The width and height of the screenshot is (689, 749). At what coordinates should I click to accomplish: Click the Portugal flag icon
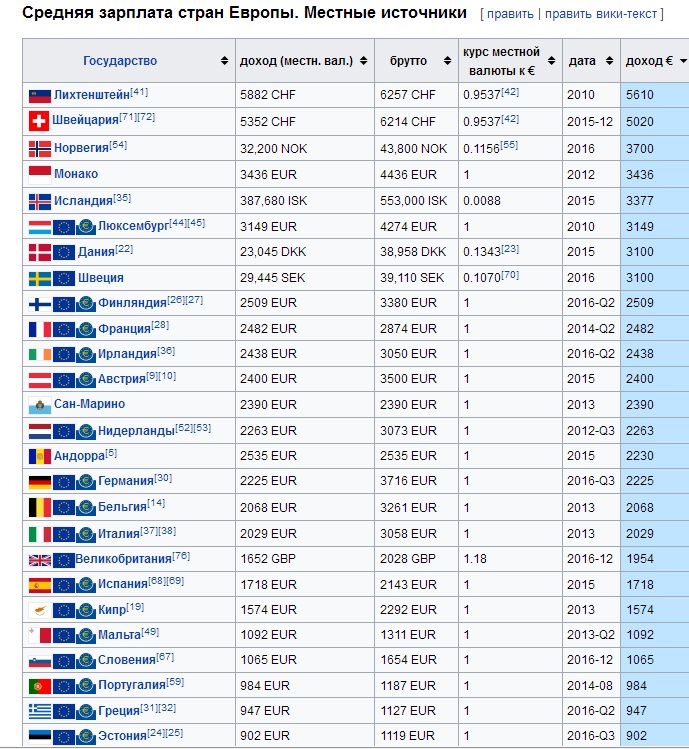coord(39,687)
